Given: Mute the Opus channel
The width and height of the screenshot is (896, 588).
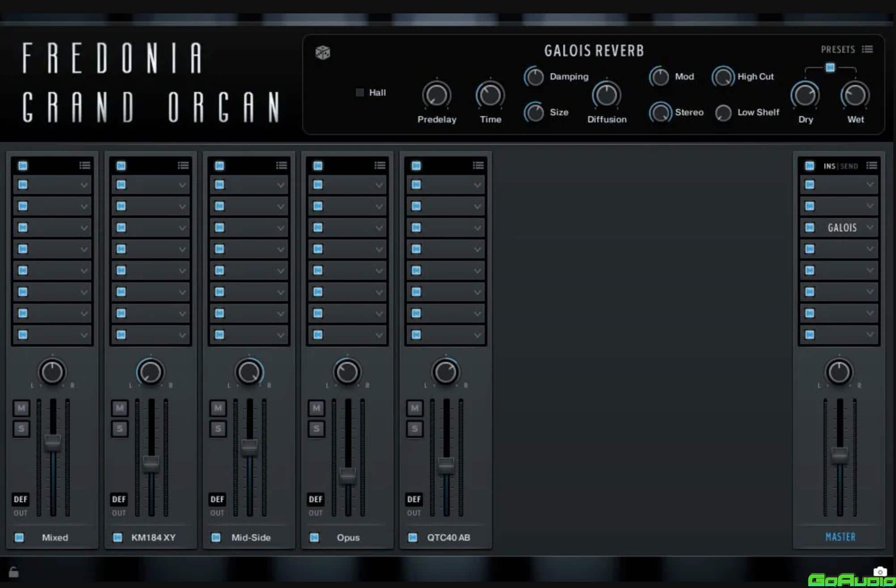Looking at the screenshot, I should (x=316, y=407).
